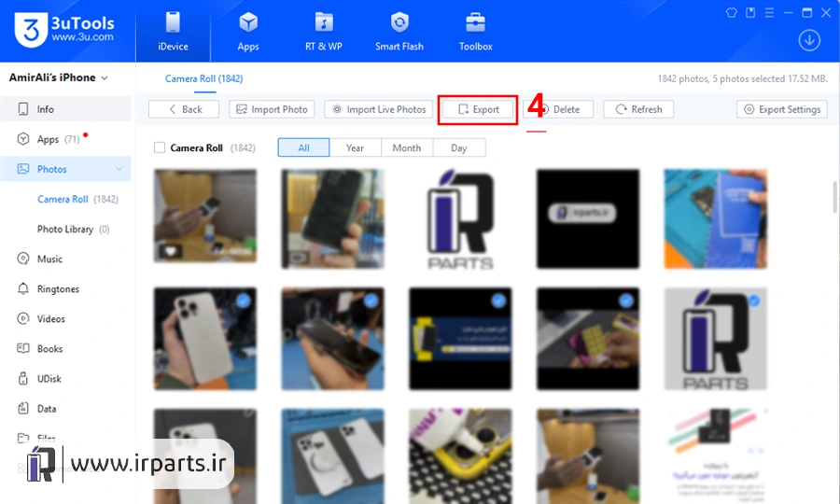Viewport: 840px width, 504px height.
Task: Select Apps (71) in the sidebar
Action: click(x=65, y=139)
